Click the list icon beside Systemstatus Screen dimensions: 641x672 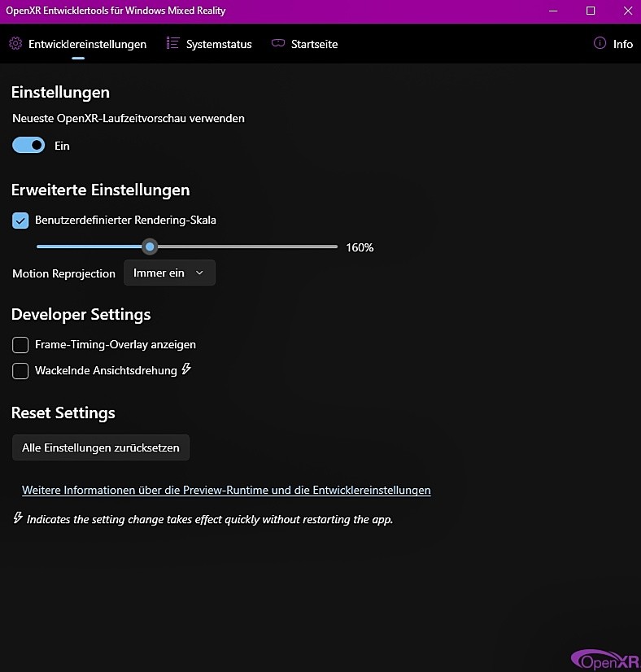pos(172,43)
